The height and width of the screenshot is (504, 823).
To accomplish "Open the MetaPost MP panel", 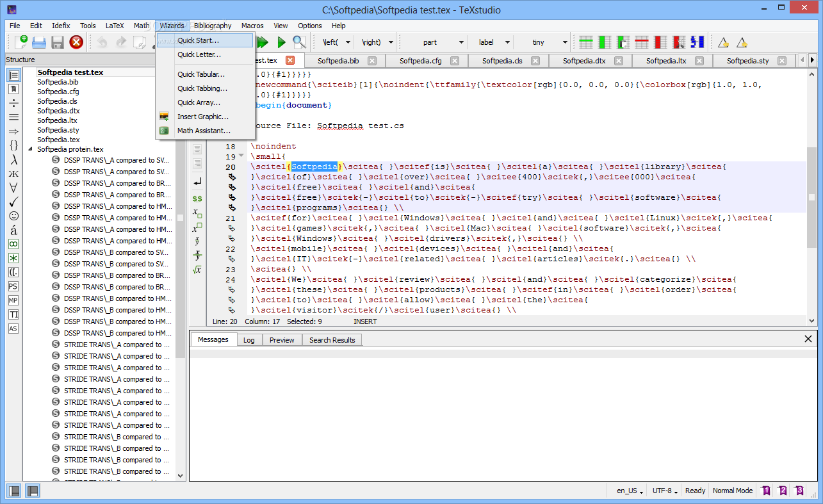I will pyautogui.click(x=13, y=300).
